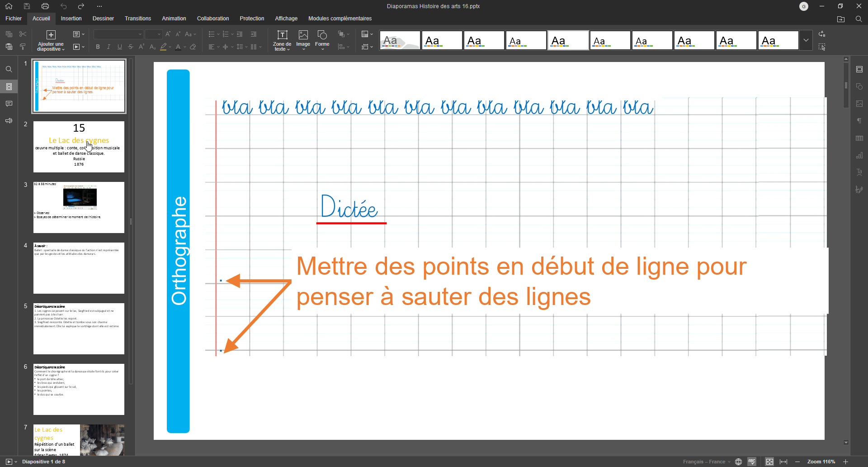Open the highlight color picker

click(165, 47)
